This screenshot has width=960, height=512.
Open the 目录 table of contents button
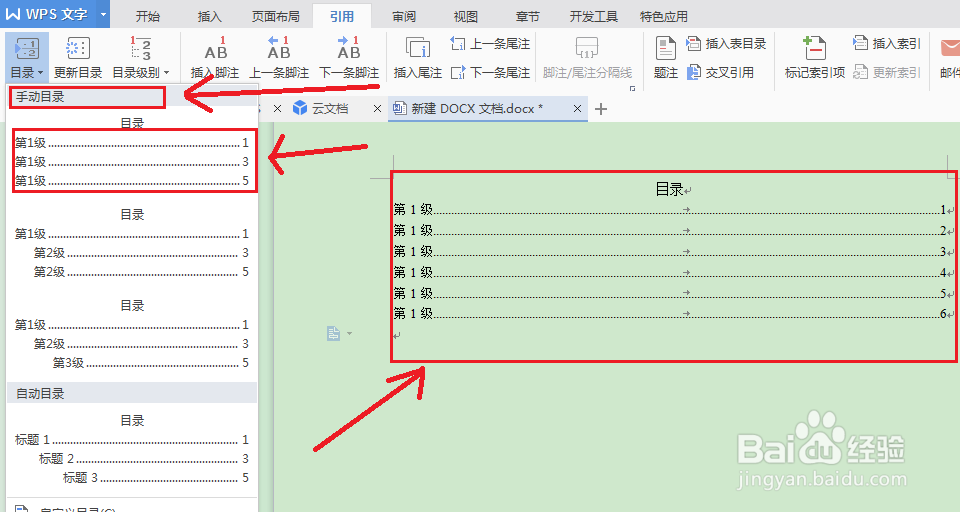tap(27, 58)
